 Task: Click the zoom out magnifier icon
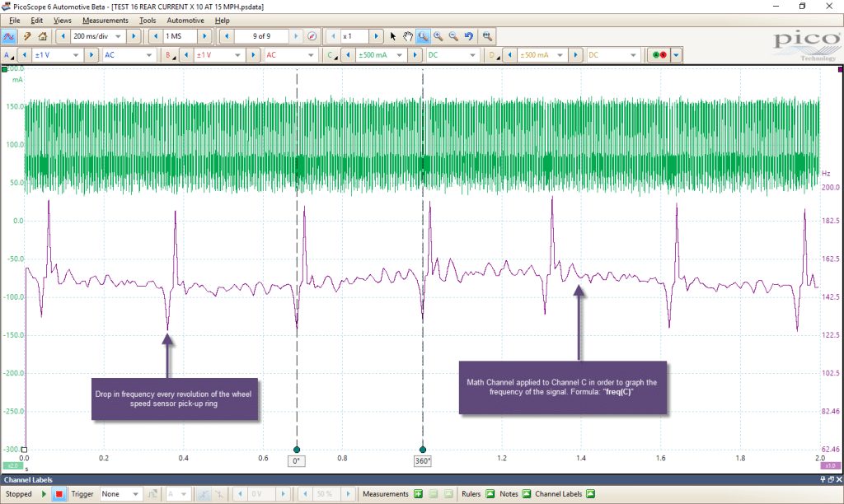pos(453,36)
